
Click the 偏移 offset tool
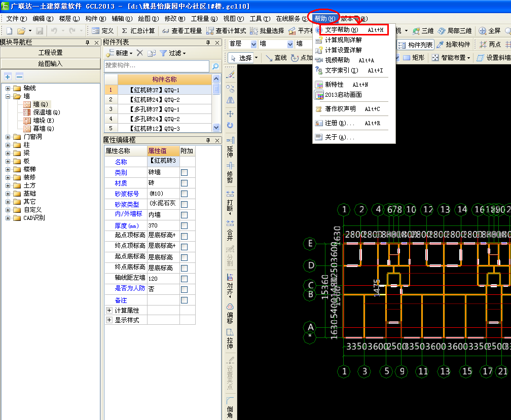click(x=230, y=314)
